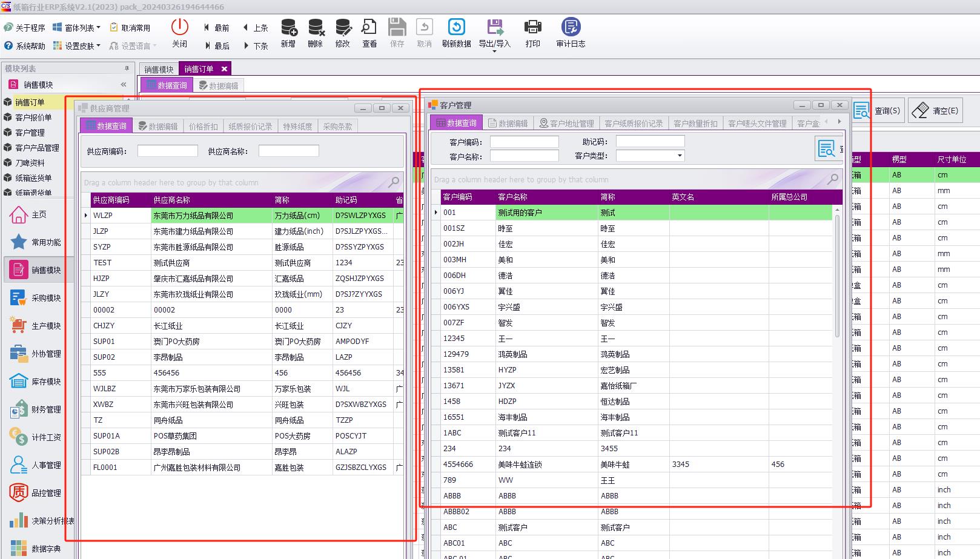This screenshot has width=980, height=559.
Task: Open the 库存模块 sidebar module icon
Action: click(x=18, y=381)
